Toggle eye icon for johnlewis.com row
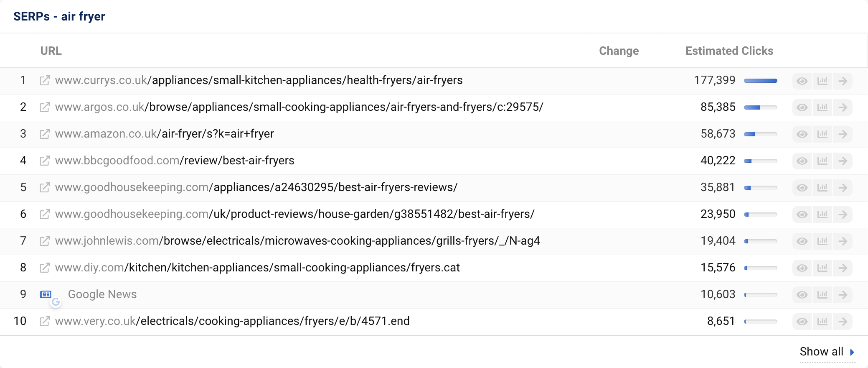This screenshot has height=368, width=868. pyautogui.click(x=802, y=241)
